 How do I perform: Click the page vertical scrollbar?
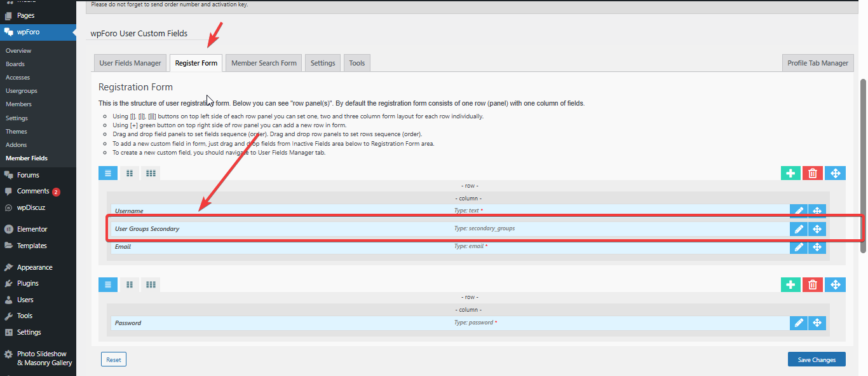click(x=863, y=165)
